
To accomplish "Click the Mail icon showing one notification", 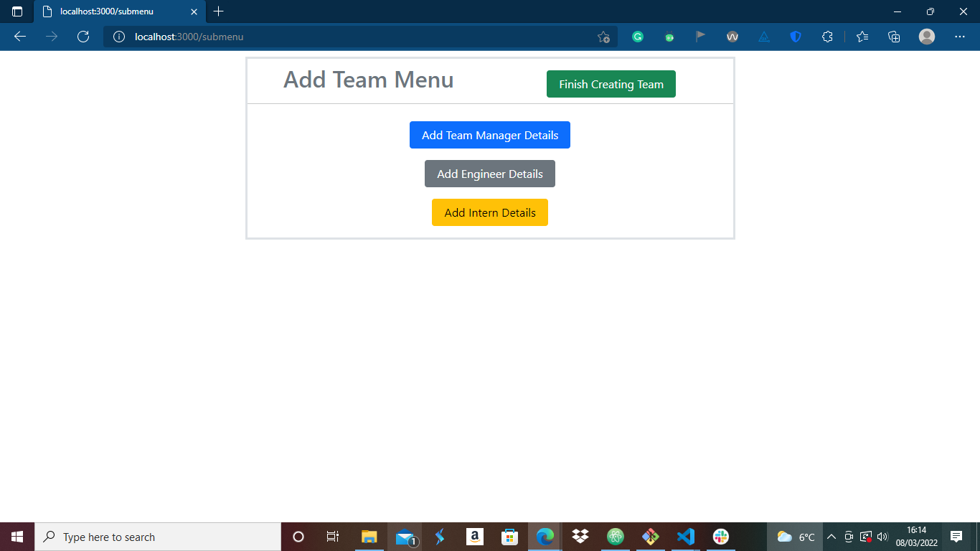I will click(x=404, y=536).
